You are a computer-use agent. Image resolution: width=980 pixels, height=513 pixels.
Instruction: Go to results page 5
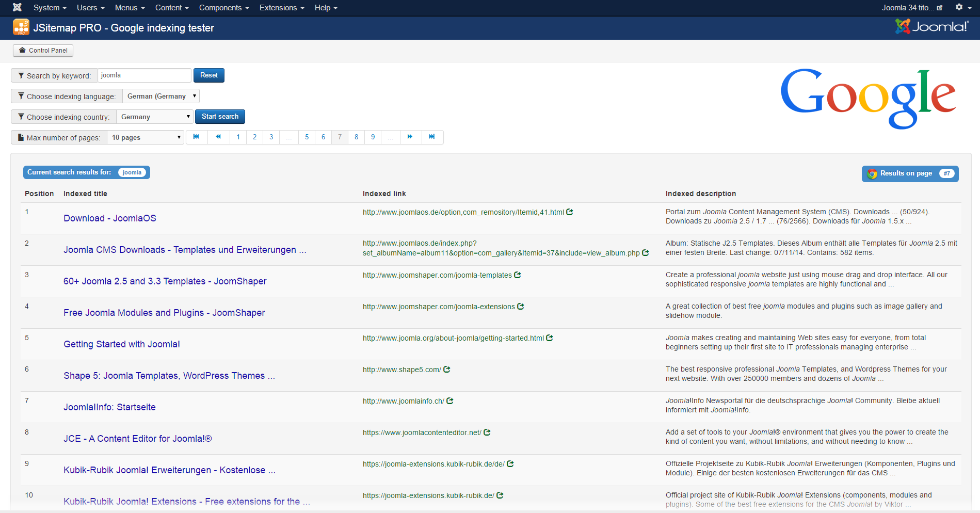tap(307, 137)
